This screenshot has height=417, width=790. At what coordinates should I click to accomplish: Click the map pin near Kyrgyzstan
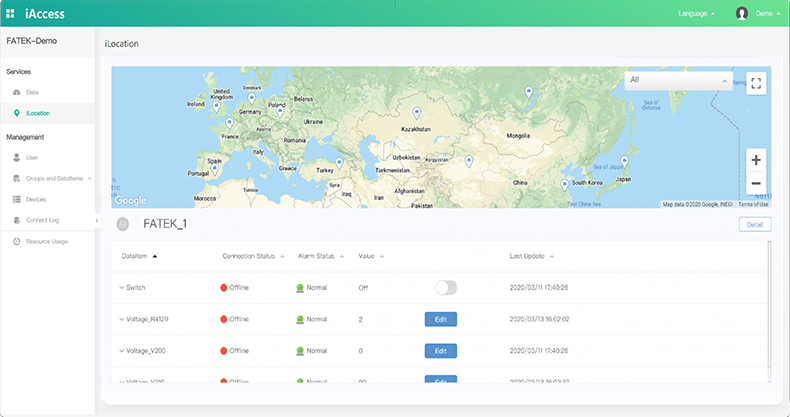click(x=469, y=161)
